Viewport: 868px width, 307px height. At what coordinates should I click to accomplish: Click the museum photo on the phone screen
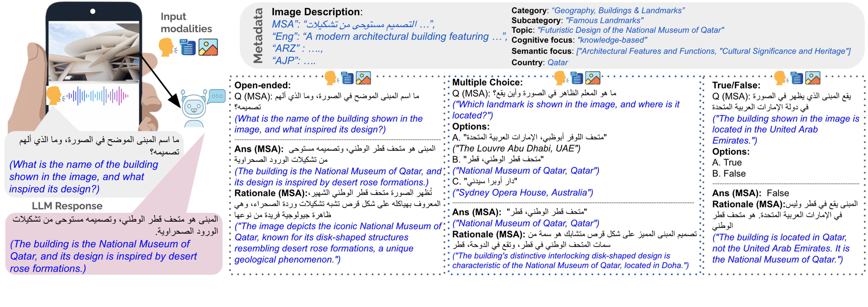coord(94,52)
